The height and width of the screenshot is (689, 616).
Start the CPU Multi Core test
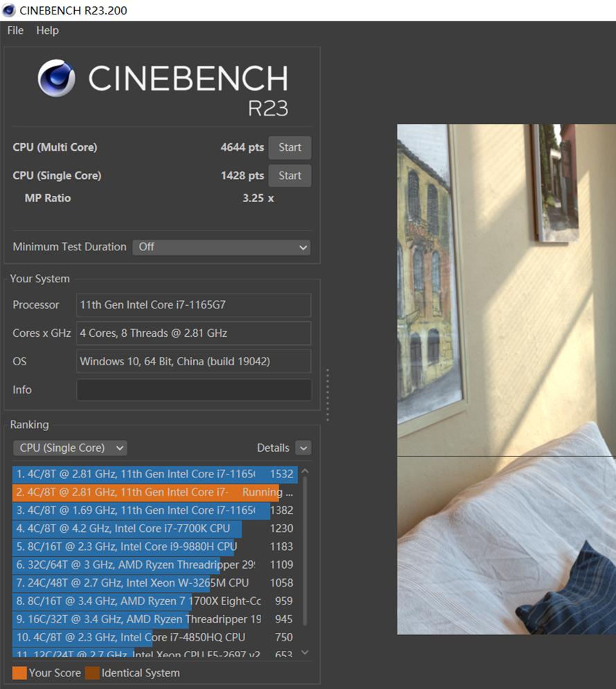[x=289, y=147]
